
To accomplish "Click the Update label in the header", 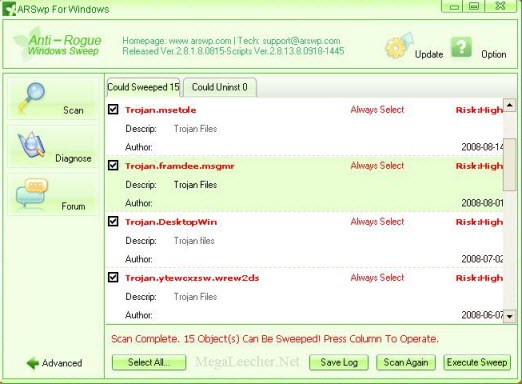I will [429, 54].
